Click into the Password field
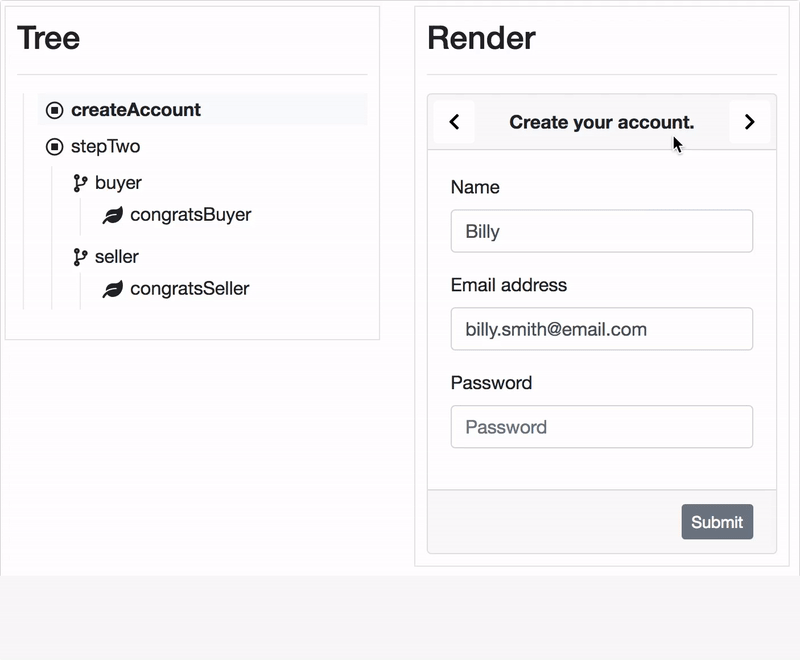This screenshot has height=660, width=800. click(x=601, y=427)
